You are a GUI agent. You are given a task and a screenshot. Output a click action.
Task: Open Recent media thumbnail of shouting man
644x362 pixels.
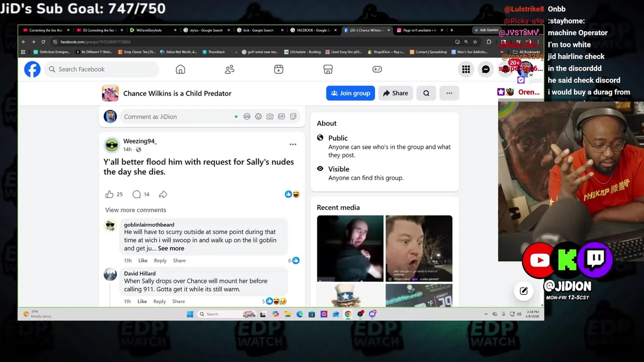click(x=419, y=248)
